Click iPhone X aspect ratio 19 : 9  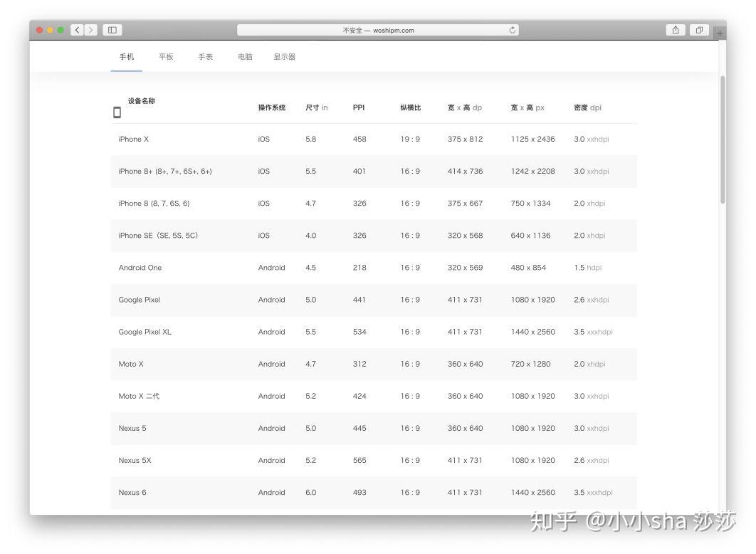click(410, 139)
